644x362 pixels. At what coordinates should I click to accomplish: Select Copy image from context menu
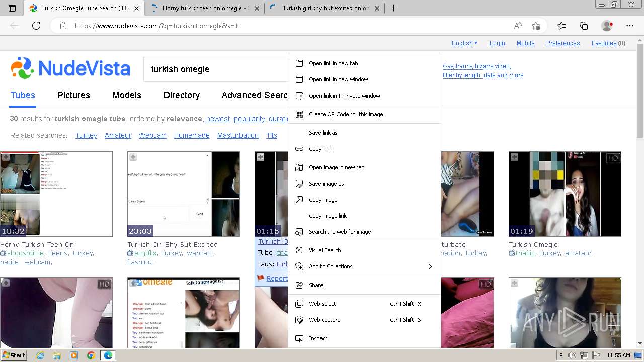point(364,200)
